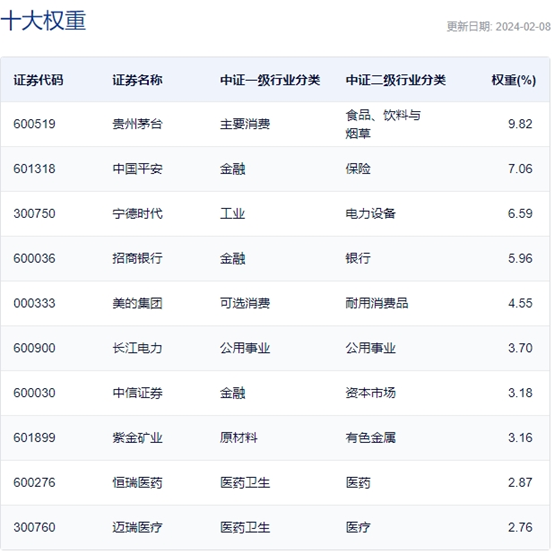Click 有色金属 industry cell
The image size is (554, 554).
click(x=371, y=438)
